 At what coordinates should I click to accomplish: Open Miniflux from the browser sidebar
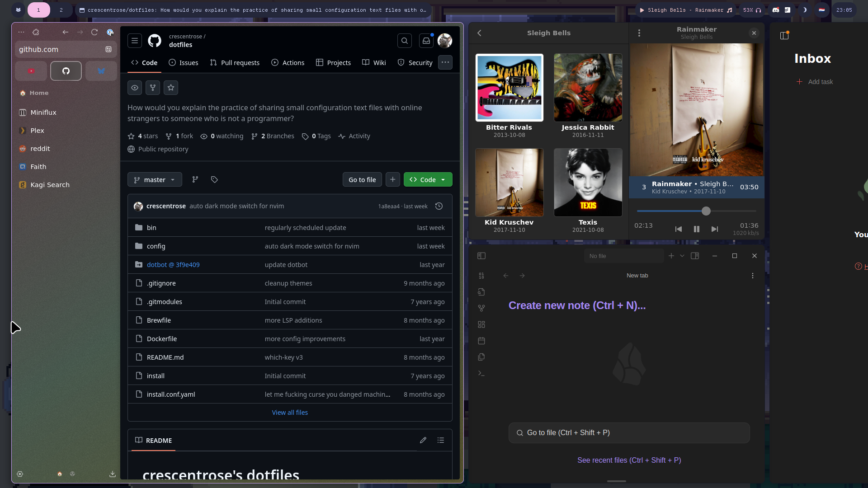point(42,112)
